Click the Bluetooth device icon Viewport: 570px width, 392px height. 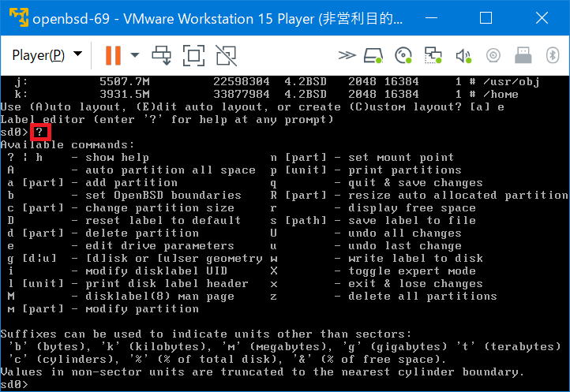tap(553, 55)
